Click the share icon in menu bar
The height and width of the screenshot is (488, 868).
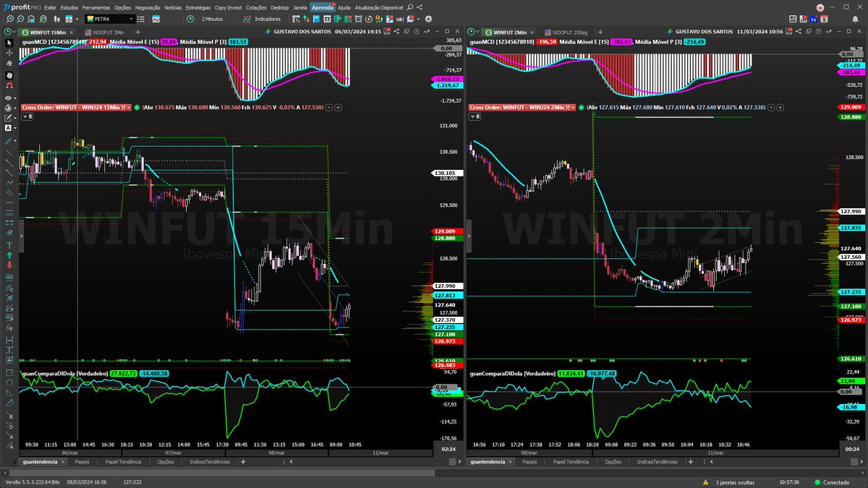click(x=420, y=7)
